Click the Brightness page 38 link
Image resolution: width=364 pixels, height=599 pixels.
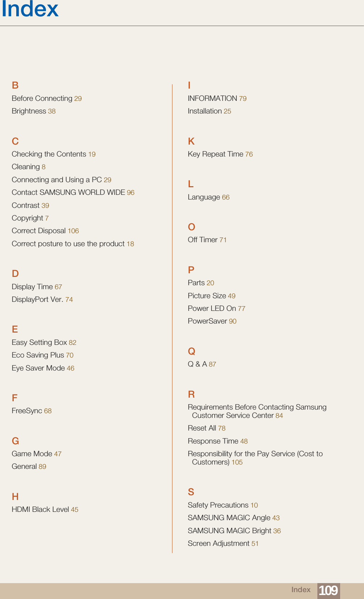52,111
